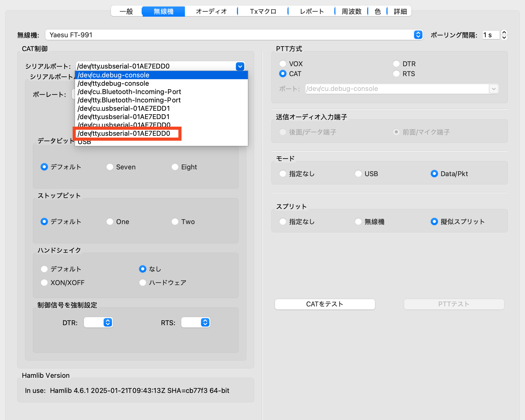This screenshot has width=525, height=420.
Task: Click the polling interval field
Action: point(491,35)
